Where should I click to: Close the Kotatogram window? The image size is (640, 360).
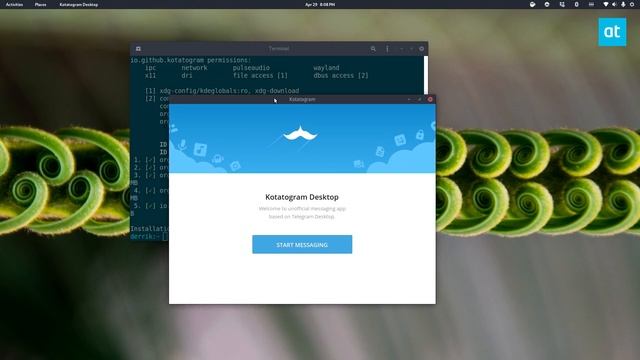tap(430, 99)
